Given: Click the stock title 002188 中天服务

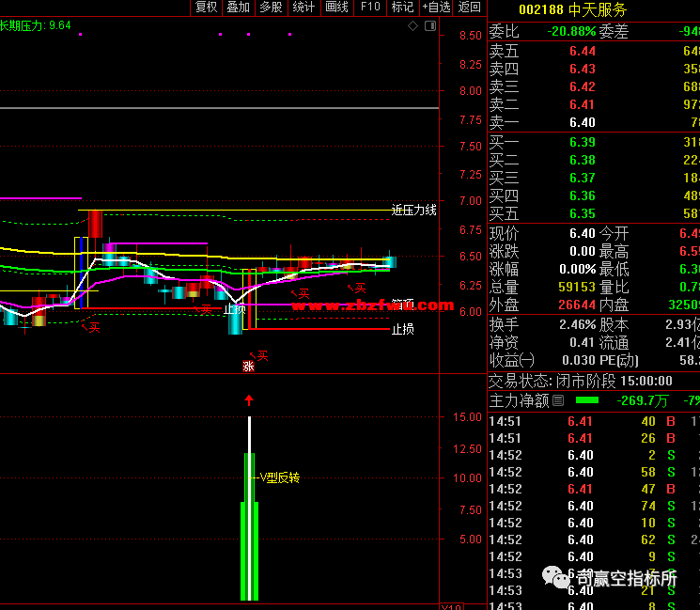Looking at the screenshot, I should (x=573, y=9).
